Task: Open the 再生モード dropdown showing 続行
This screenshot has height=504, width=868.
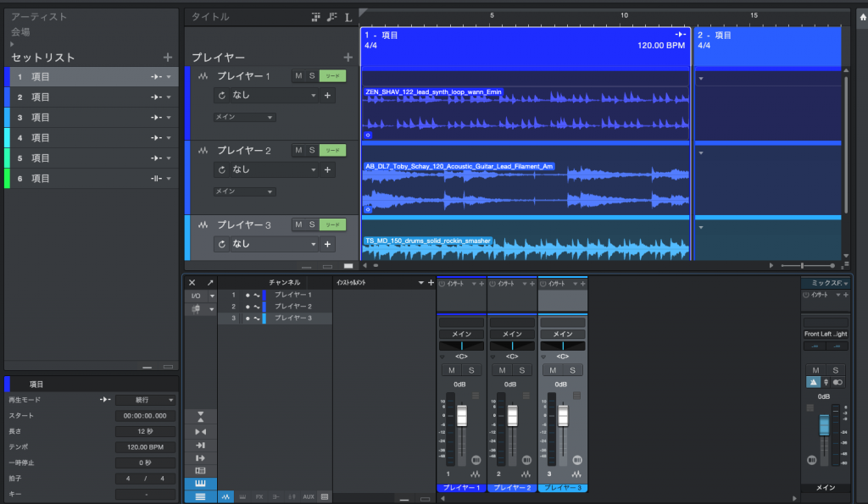Action: tap(146, 400)
